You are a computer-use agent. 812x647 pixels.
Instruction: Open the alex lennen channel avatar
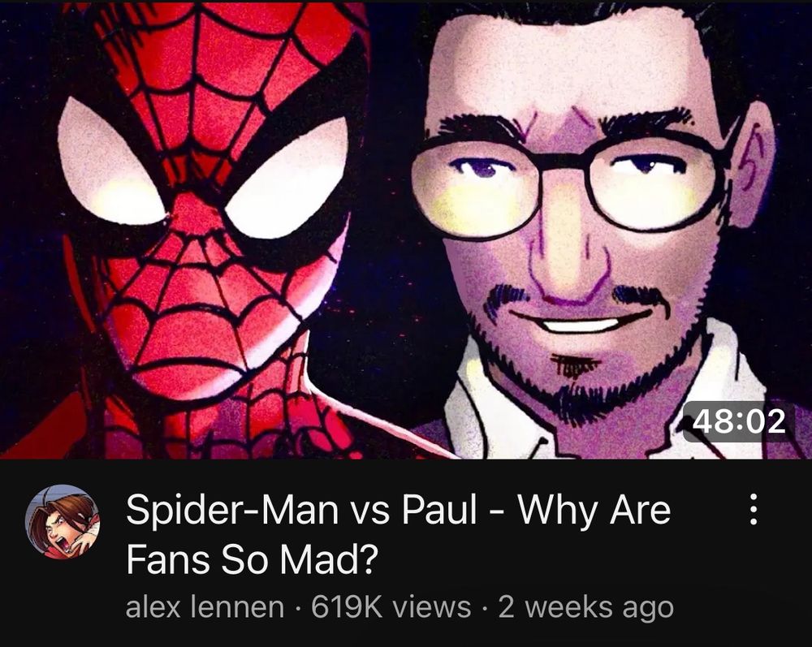coord(63,522)
